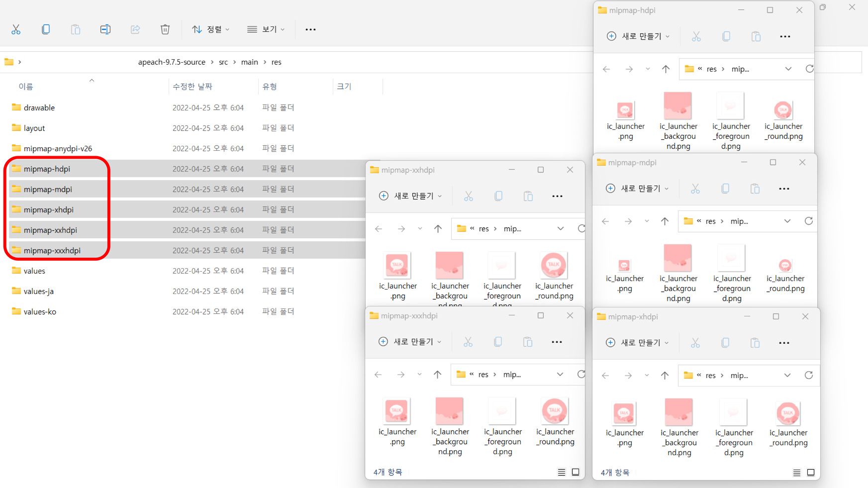868x488 pixels.
Task: Switch mipmap-xxxhdpi window to details list view
Action: pos(562,472)
